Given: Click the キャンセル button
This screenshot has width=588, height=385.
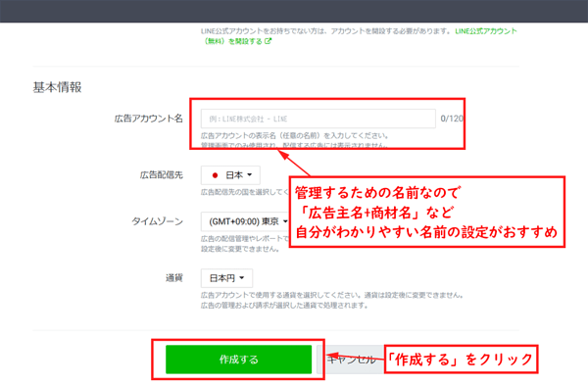Looking at the screenshot, I should click(x=351, y=360).
